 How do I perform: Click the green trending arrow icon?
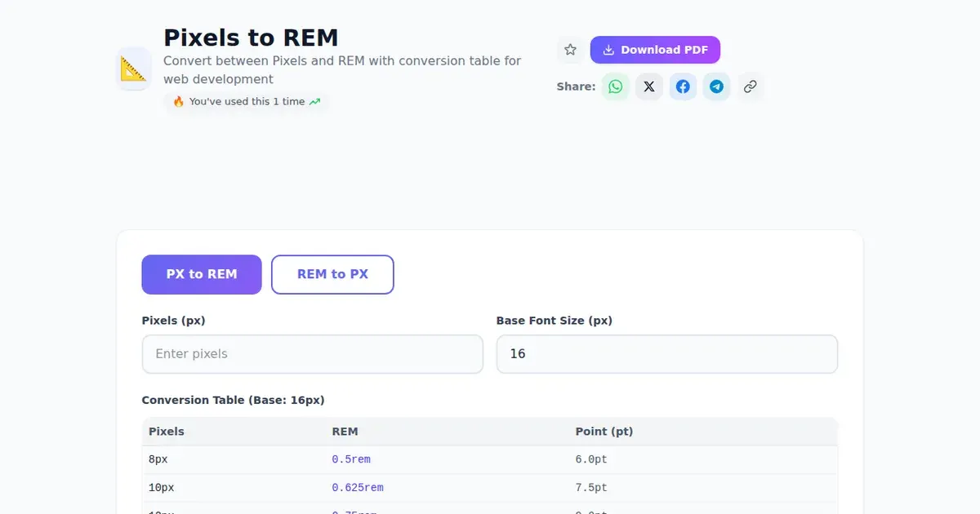point(315,102)
